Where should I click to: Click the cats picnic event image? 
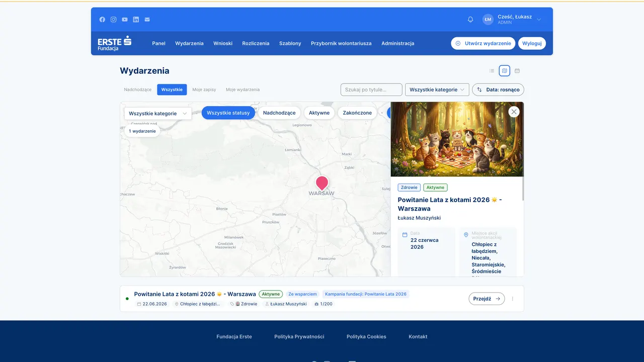pos(457,139)
